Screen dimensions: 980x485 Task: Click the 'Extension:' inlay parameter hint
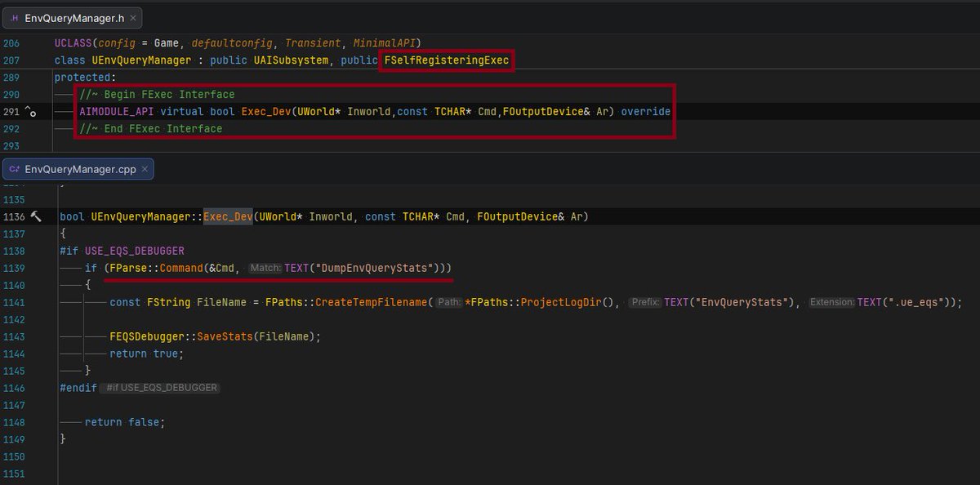pos(831,302)
